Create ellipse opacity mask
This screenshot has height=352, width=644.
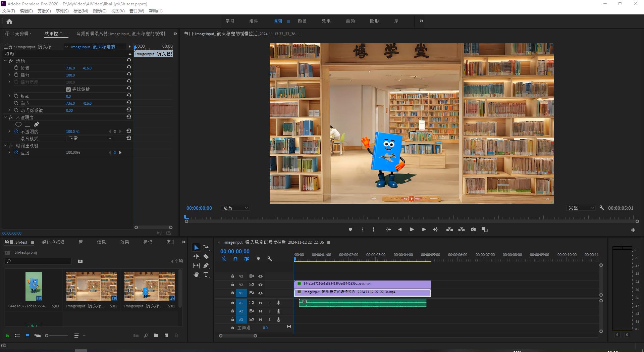(x=18, y=124)
